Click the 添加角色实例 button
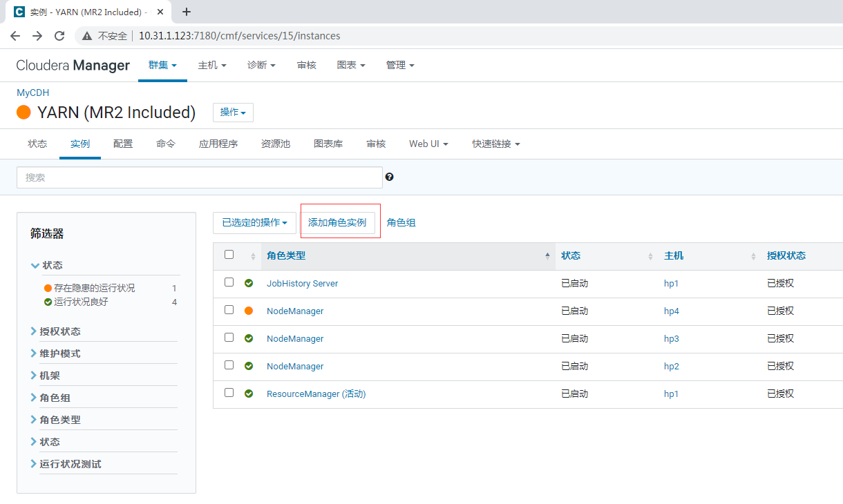The image size is (843, 504). point(337,222)
